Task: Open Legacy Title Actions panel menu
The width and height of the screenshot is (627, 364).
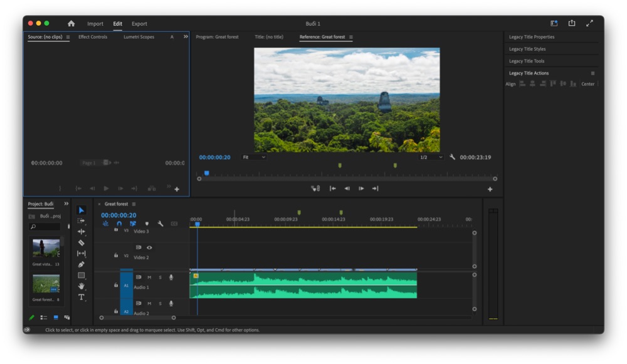Action: pos(593,73)
